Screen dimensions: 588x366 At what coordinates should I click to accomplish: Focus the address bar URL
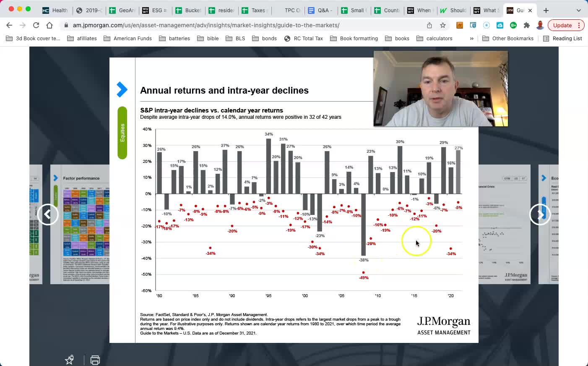click(206, 25)
